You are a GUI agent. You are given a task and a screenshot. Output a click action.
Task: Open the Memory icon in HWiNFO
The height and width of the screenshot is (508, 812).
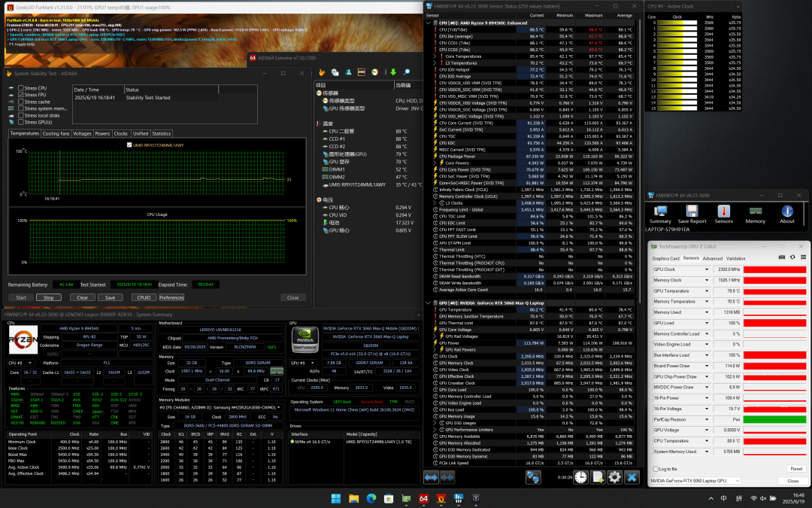coord(755,214)
